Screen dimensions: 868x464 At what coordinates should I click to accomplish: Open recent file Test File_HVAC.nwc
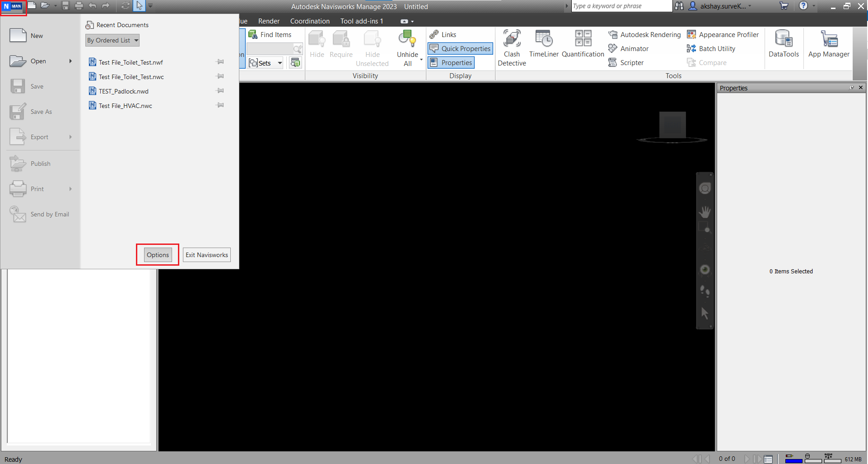[125, 106]
